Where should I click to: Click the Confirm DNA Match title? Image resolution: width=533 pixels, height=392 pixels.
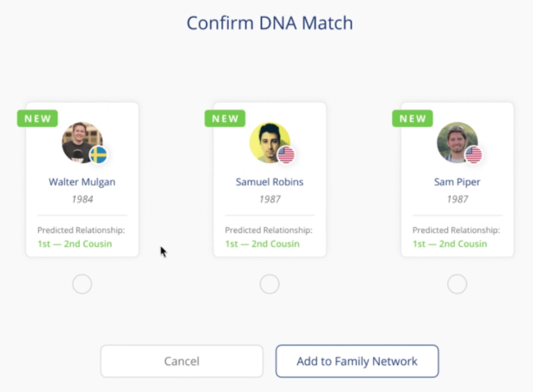coord(270,23)
